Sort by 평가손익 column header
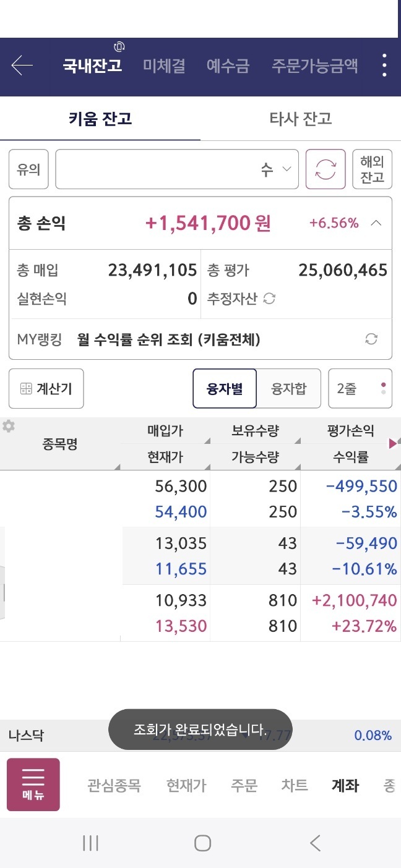 coord(351,431)
